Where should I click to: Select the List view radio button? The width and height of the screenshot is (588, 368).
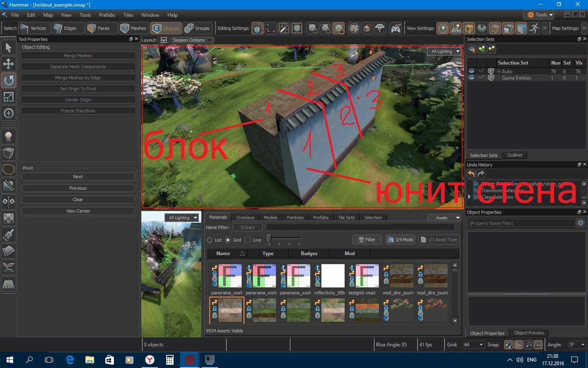tap(210, 240)
